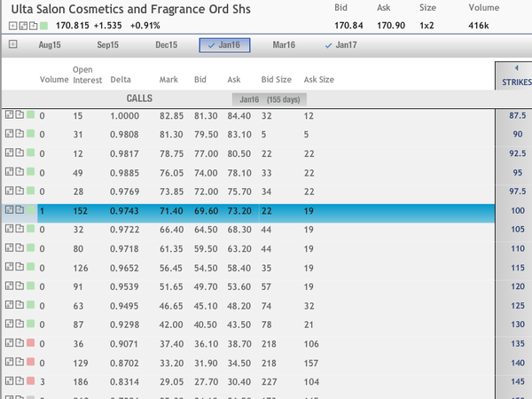The width and height of the screenshot is (532, 399).
Task: Select the Mar16 expiration tab
Action: click(284, 45)
